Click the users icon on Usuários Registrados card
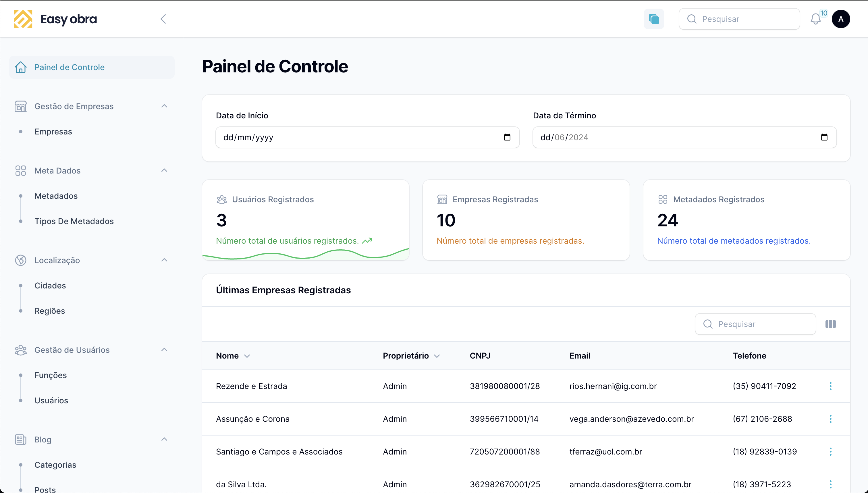The height and width of the screenshot is (493, 868). (x=222, y=199)
